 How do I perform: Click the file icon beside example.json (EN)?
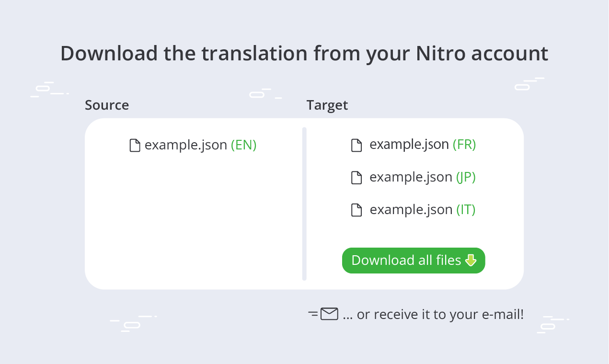[x=135, y=145]
